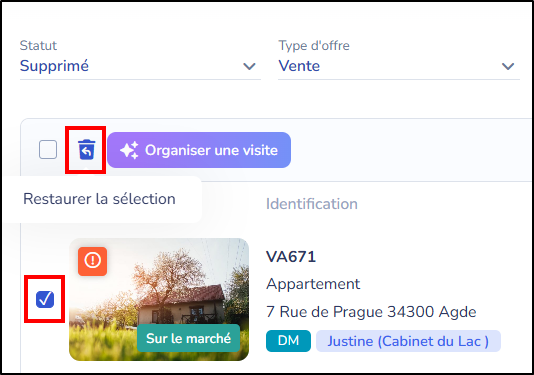Click the Appartement property type text

point(313,284)
